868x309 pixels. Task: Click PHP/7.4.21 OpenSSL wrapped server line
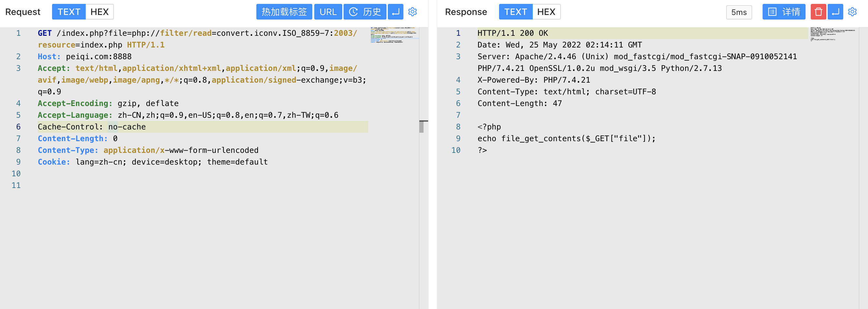click(x=600, y=68)
